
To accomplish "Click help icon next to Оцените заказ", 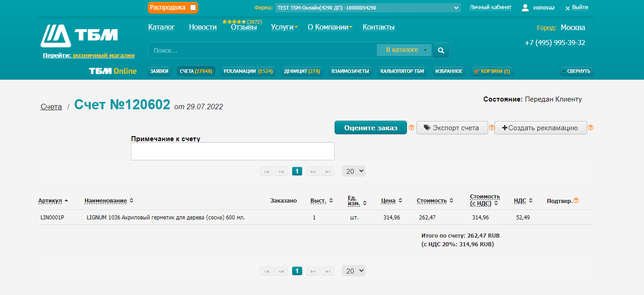I will point(412,128).
